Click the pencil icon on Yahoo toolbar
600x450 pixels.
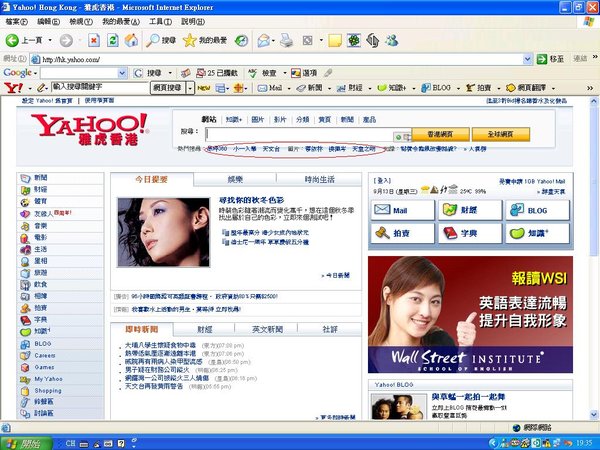click(41, 88)
